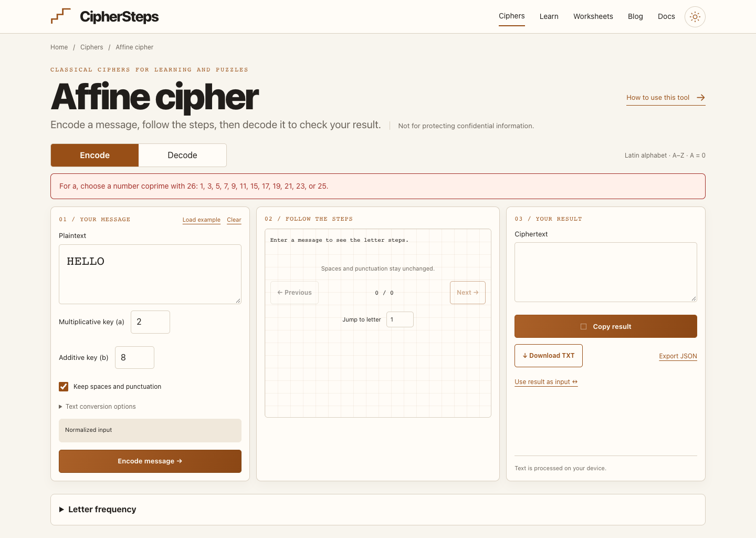The image size is (756, 538).
Task: Click Download TXT button
Action: (x=549, y=356)
